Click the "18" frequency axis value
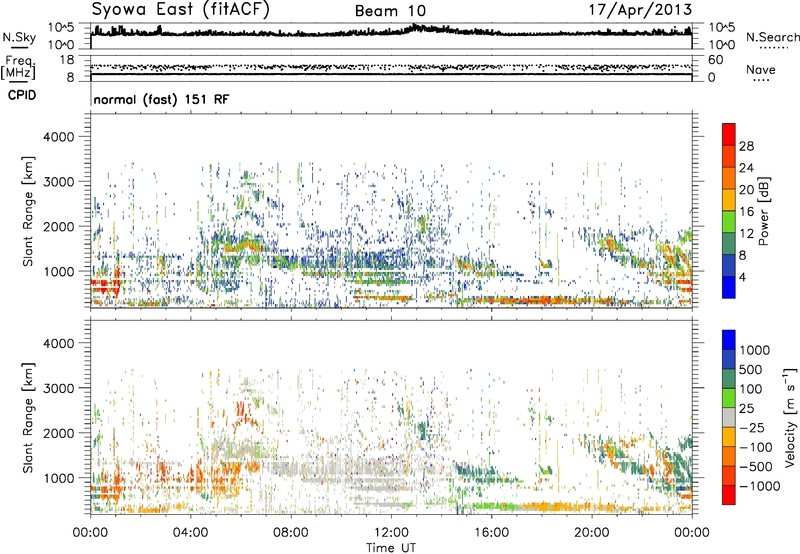This screenshot has width=800, height=554. point(66,60)
